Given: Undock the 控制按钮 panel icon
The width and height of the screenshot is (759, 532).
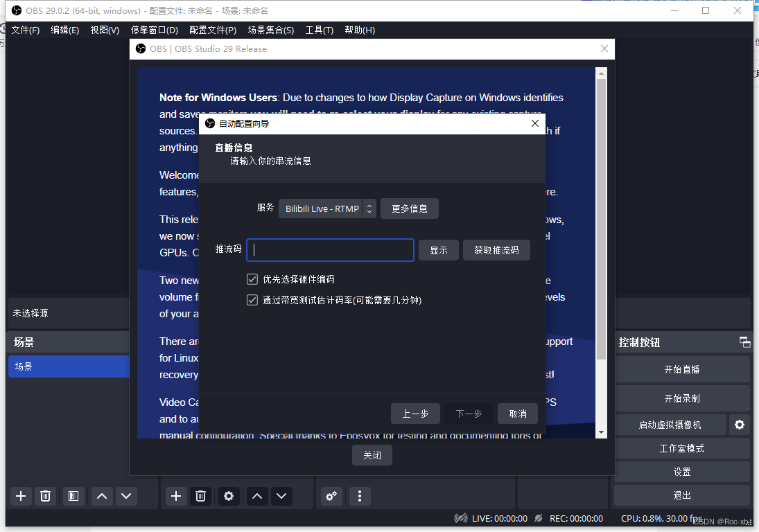Looking at the screenshot, I should pos(745,342).
